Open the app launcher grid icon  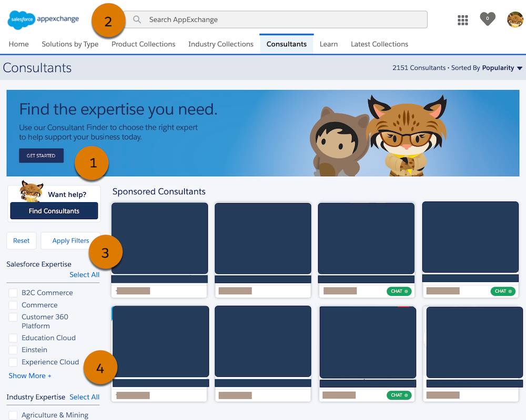point(462,20)
